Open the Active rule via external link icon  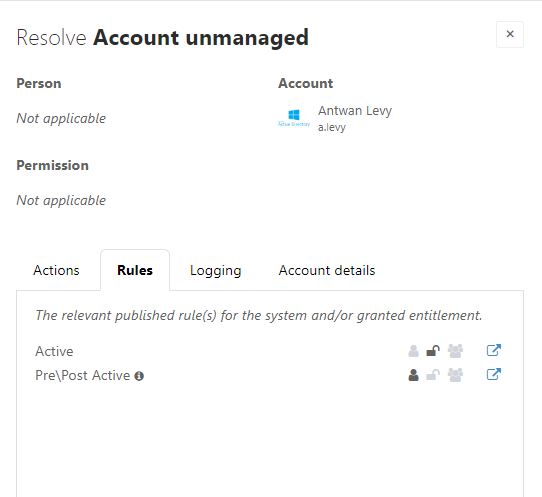pyautogui.click(x=494, y=350)
